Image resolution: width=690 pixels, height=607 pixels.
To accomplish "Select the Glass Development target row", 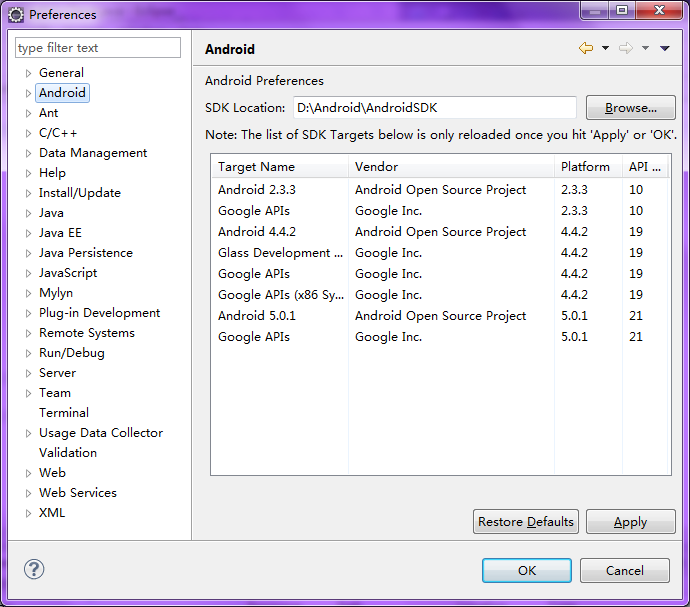I will click(x=441, y=253).
